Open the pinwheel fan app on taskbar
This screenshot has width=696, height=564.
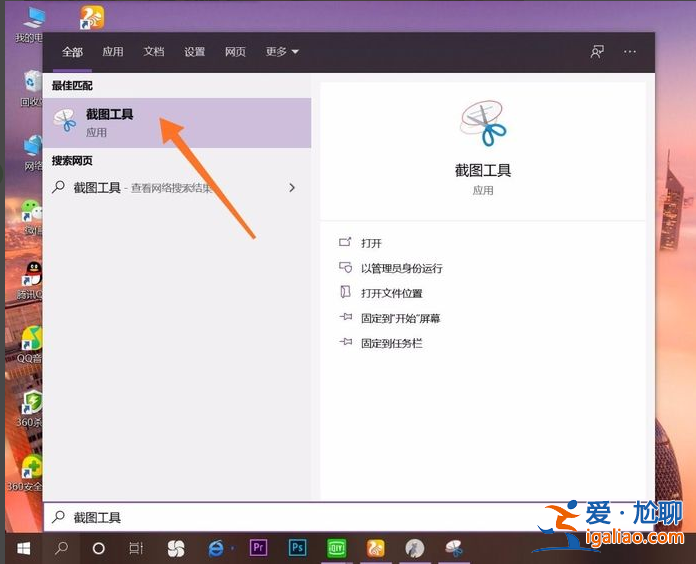(176, 549)
